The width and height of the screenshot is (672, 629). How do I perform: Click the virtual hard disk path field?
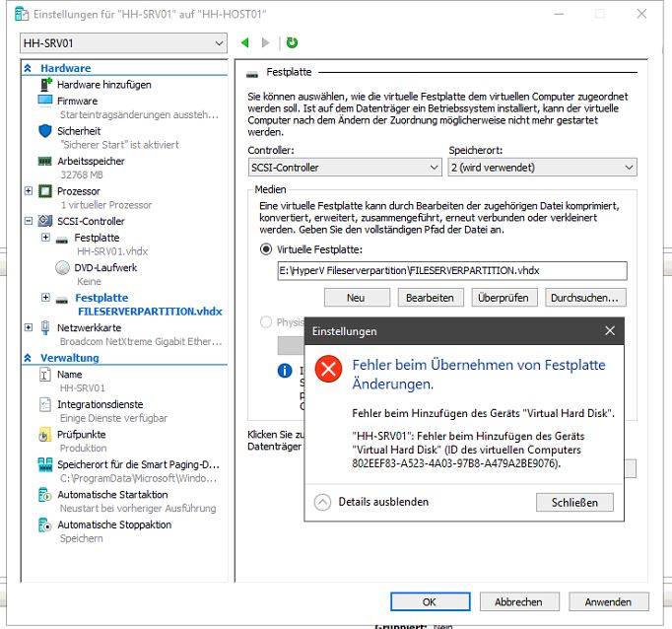tap(451, 271)
